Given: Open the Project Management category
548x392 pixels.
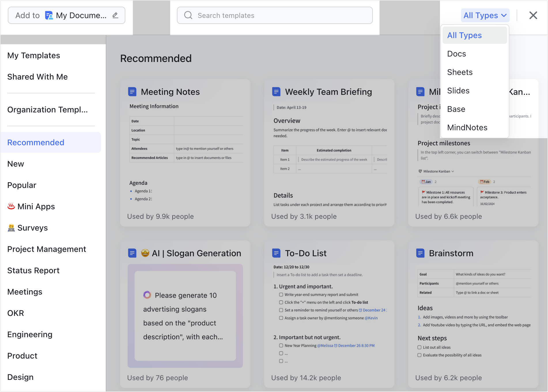Looking at the screenshot, I should [x=47, y=249].
